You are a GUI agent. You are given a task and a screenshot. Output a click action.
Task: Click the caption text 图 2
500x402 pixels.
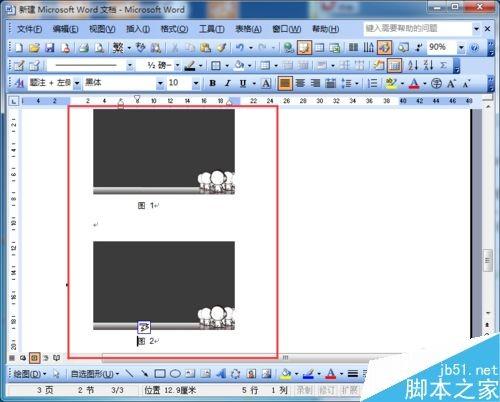(147, 341)
